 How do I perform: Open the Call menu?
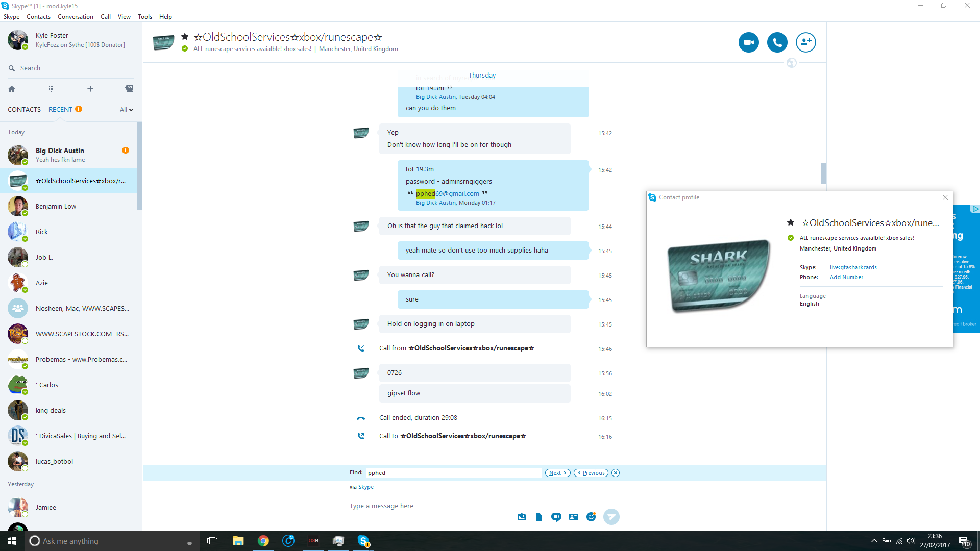[x=106, y=17]
